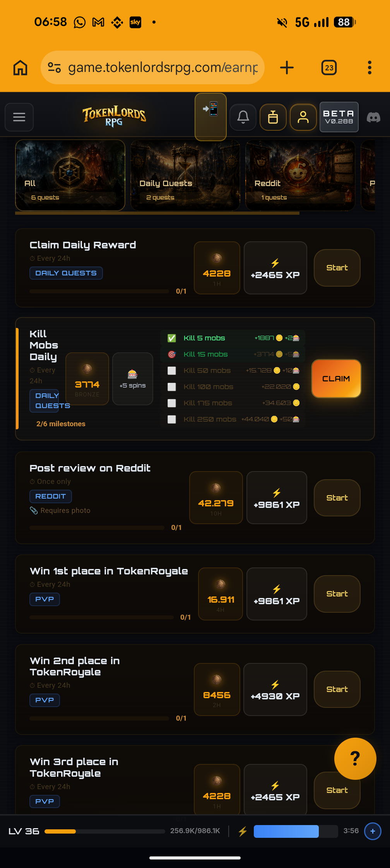This screenshot has height=868, width=390.
Task: Tap the plus energy refill icon
Action: point(373,831)
